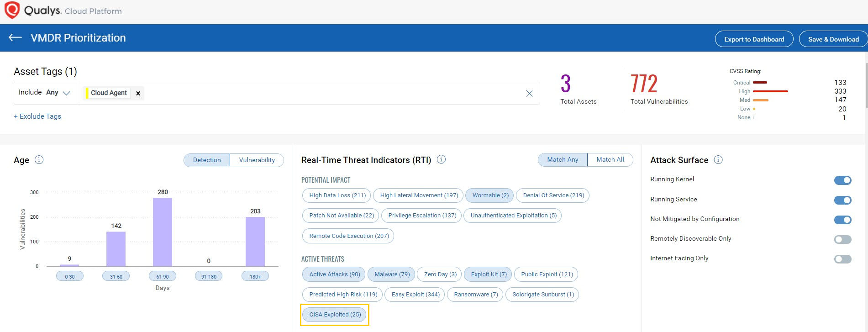Remove the Cloud Agent tag
The height and width of the screenshot is (332, 868).
[x=138, y=93]
